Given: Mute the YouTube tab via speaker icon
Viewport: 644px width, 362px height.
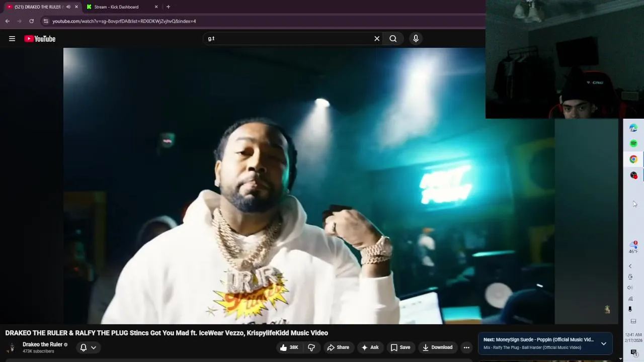Looking at the screenshot, I should pos(68,7).
